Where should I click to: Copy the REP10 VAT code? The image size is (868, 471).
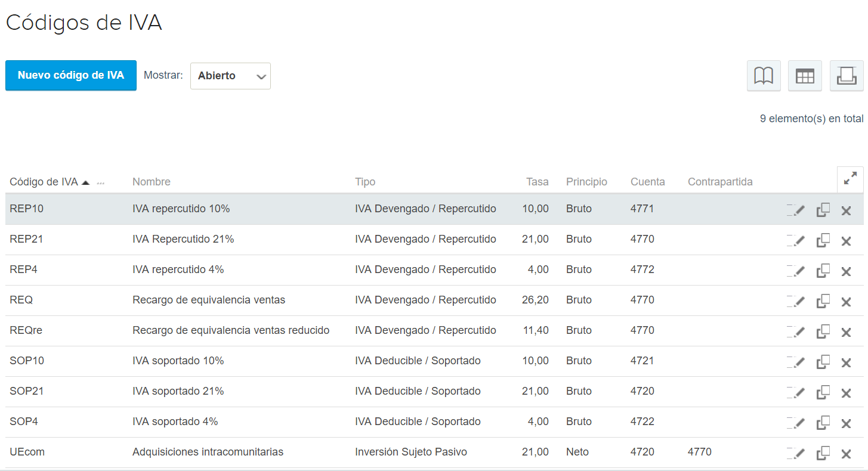823,209
